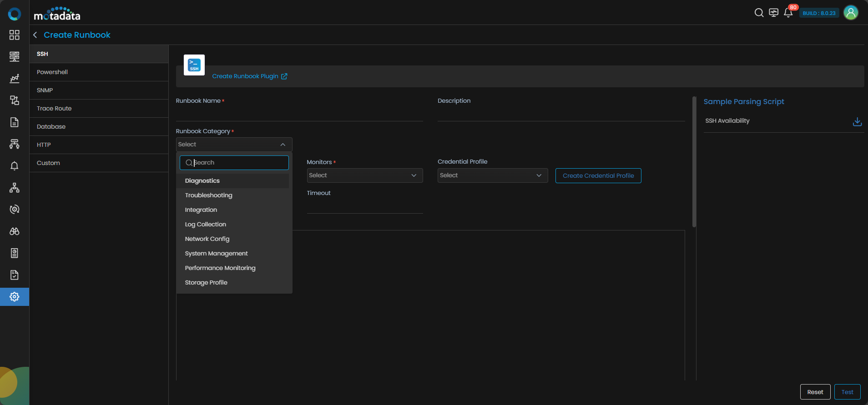
Task: Open the notifications bell icon
Action: coord(788,13)
